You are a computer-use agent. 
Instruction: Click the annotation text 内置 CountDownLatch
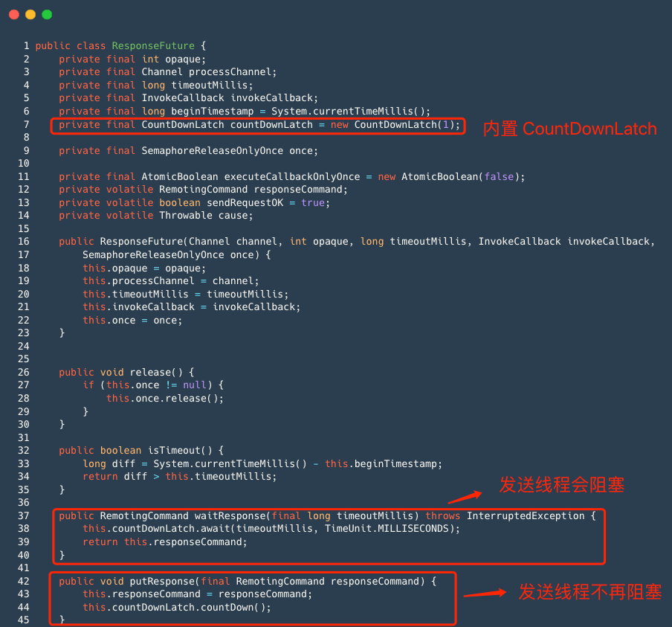pos(569,129)
